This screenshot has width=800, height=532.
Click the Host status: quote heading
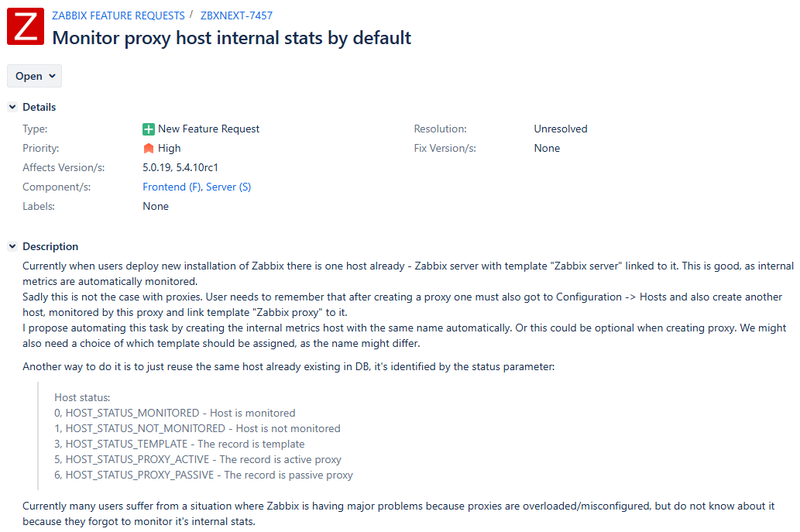pyautogui.click(x=82, y=397)
